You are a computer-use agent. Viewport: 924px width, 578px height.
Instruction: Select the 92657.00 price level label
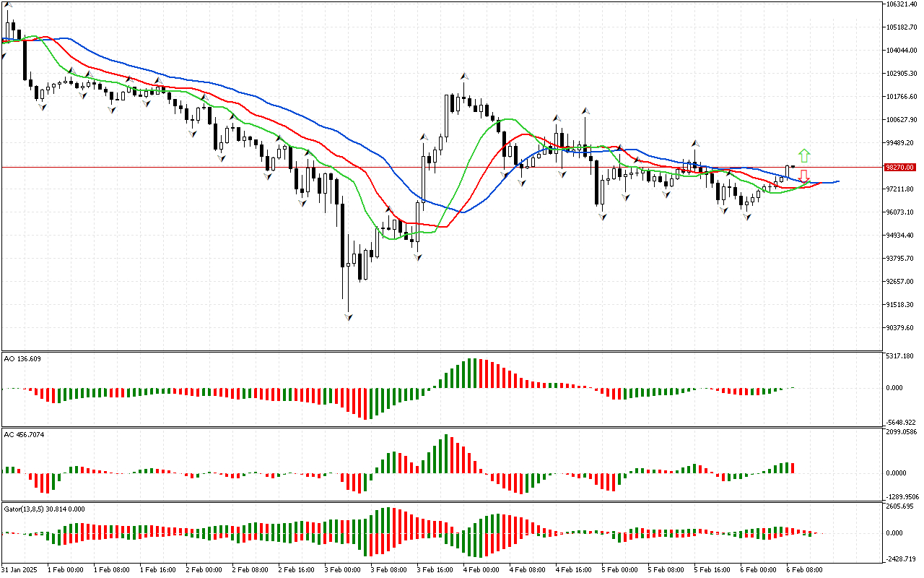pos(900,282)
